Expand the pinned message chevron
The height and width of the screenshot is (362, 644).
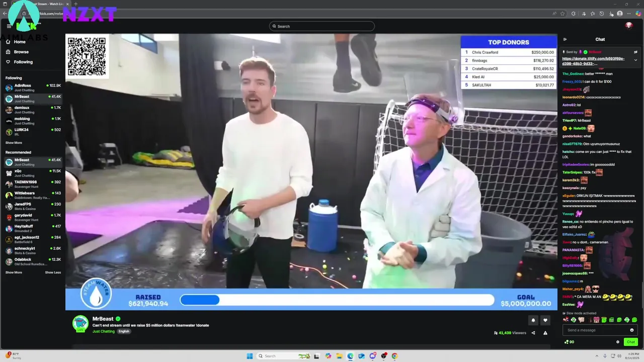pos(635,60)
